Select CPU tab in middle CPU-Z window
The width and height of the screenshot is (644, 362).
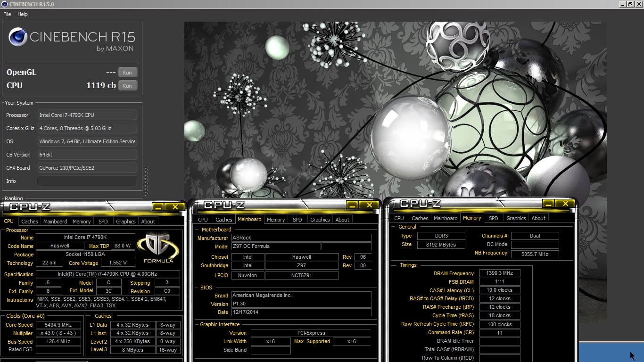[x=203, y=220]
